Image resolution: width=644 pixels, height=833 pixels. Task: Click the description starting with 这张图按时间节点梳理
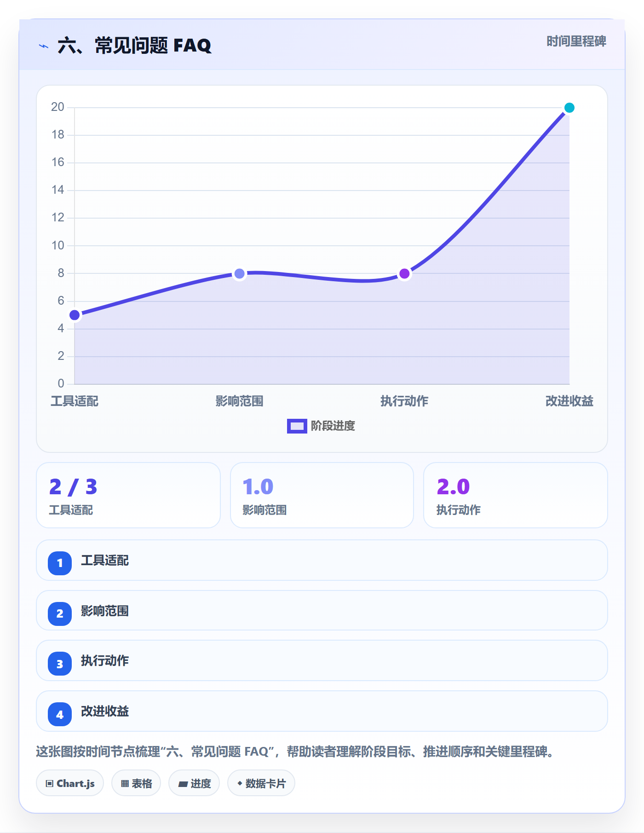pos(296,752)
